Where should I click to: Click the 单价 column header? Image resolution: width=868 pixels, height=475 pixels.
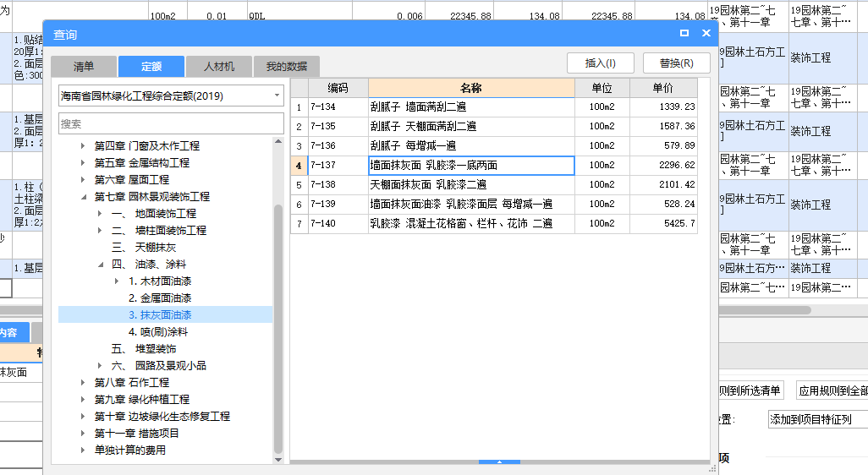[662, 88]
